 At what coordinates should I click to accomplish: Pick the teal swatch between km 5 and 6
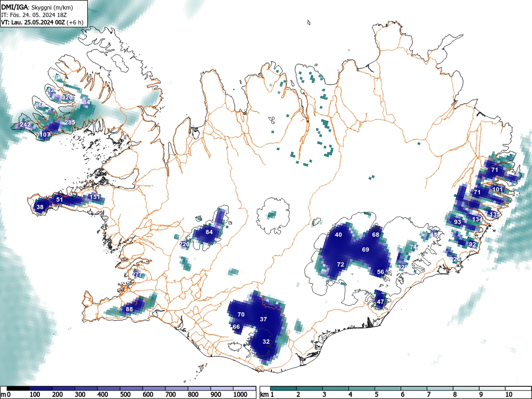point(388,388)
